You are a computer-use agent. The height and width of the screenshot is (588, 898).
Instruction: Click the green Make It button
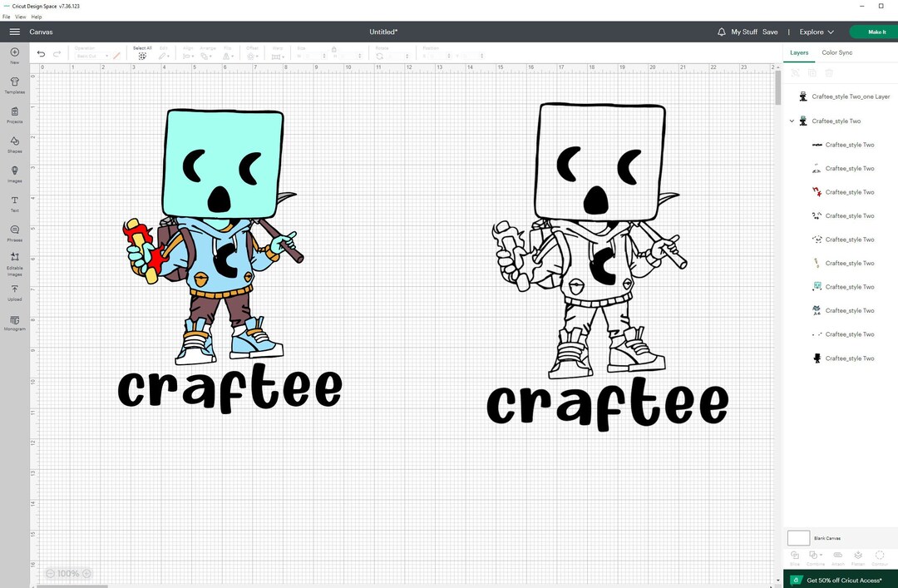(x=875, y=32)
